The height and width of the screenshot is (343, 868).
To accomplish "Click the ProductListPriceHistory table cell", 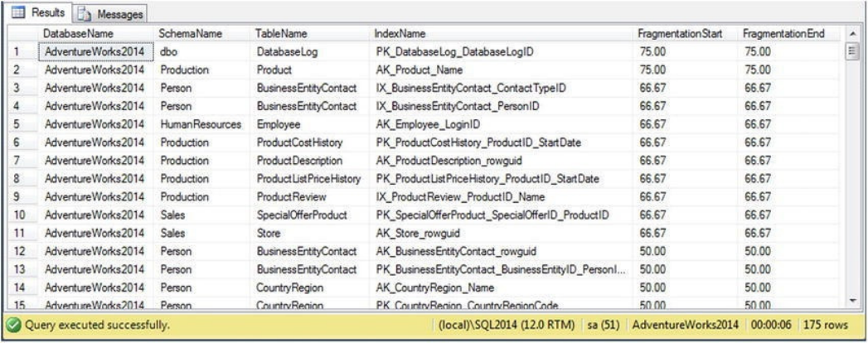I will coord(310,179).
